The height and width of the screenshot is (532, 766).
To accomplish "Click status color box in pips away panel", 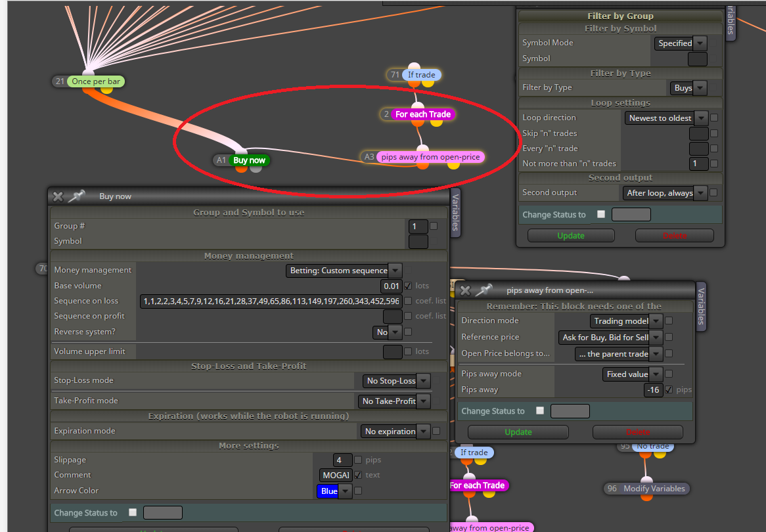I will point(570,411).
